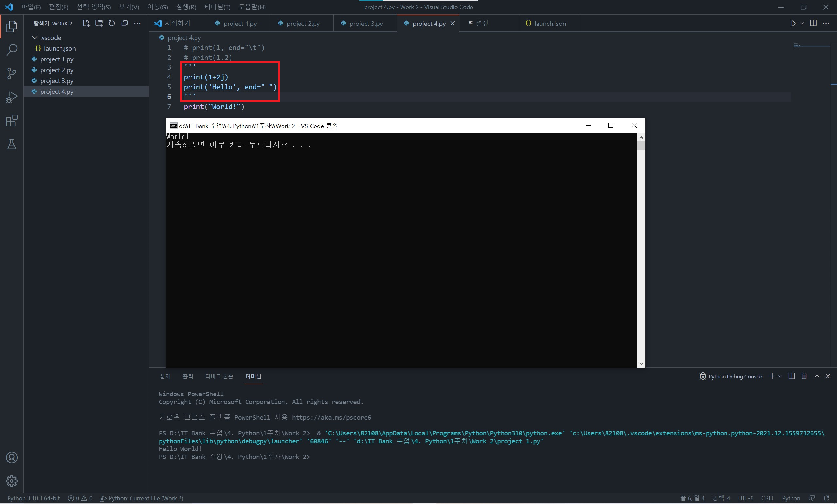
Task: Open the Extensions view
Action: pyautogui.click(x=11, y=121)
